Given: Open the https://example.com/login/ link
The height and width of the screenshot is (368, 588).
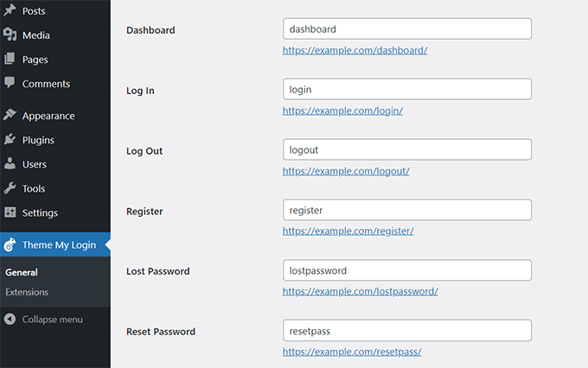Looking at the screenshot, I should pyautogui.click(x=342, y=111).
